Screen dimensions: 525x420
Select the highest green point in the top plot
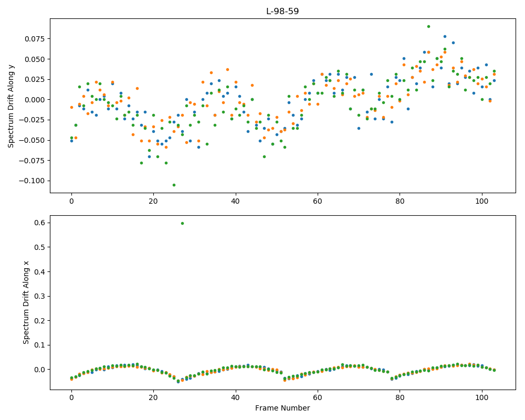(428, 26)
